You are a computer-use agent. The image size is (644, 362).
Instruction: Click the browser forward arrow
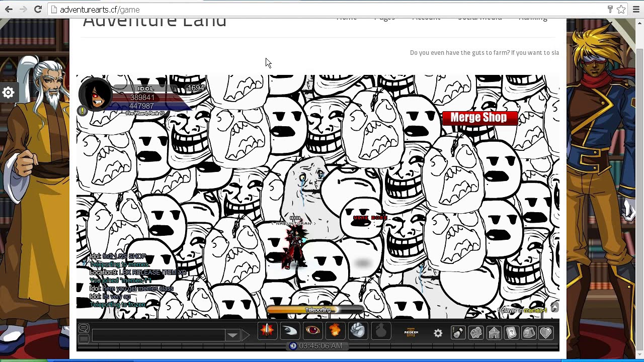pos(23,10)
